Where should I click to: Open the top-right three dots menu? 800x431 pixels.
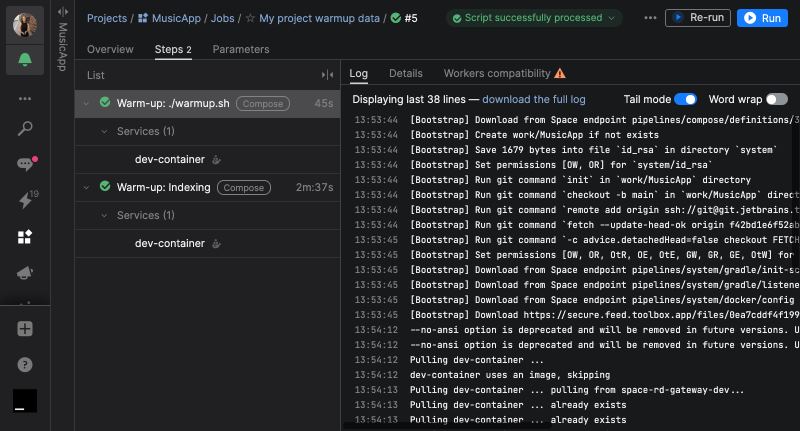tap(650, 18)
